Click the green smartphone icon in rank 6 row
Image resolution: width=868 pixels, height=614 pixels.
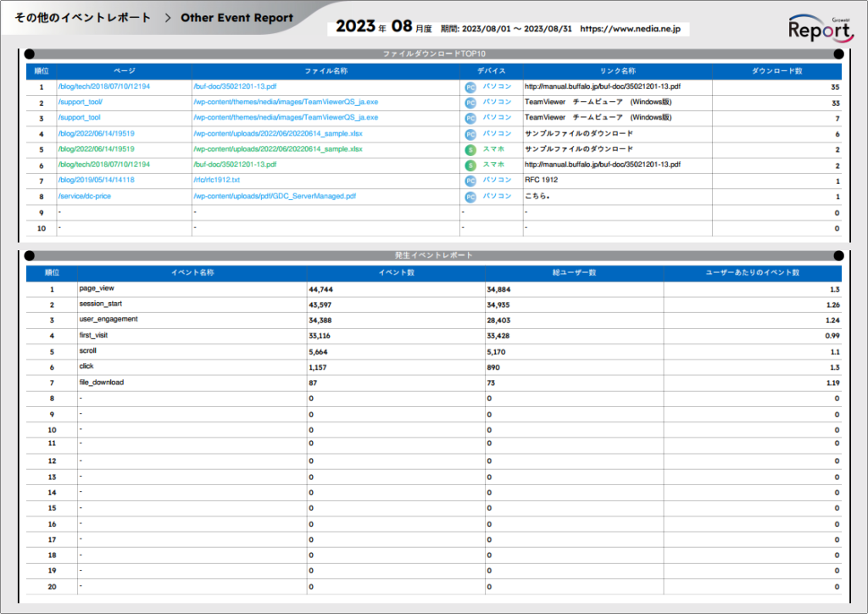(470, 165)
